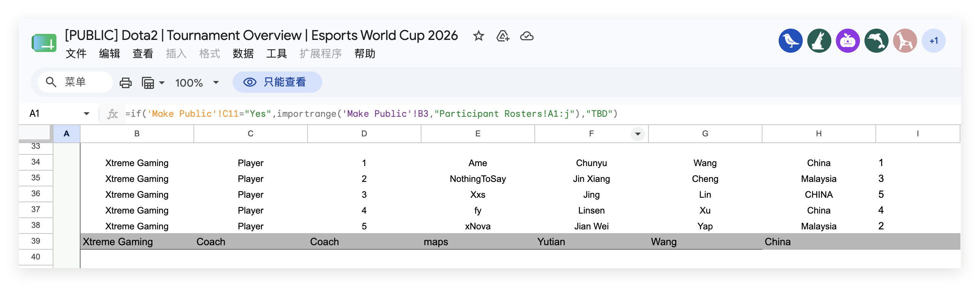980x287 pixels.
Task: Click 'Linsen' cell in row 37
Action: [x=591, y=211]
